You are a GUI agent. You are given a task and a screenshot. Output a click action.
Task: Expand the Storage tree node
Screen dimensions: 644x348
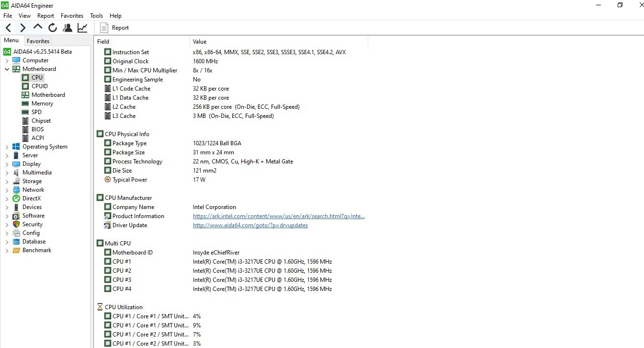click(x=7, y=181)
